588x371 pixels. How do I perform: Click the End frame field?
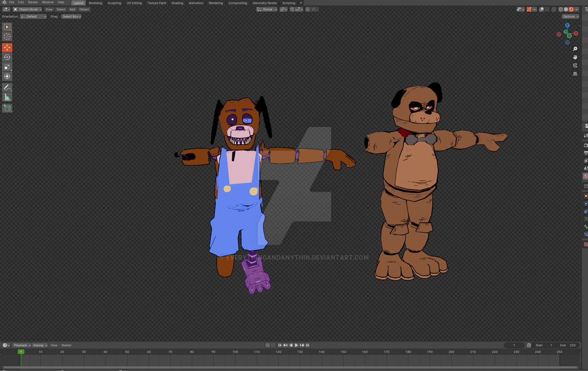click(568, 345)
